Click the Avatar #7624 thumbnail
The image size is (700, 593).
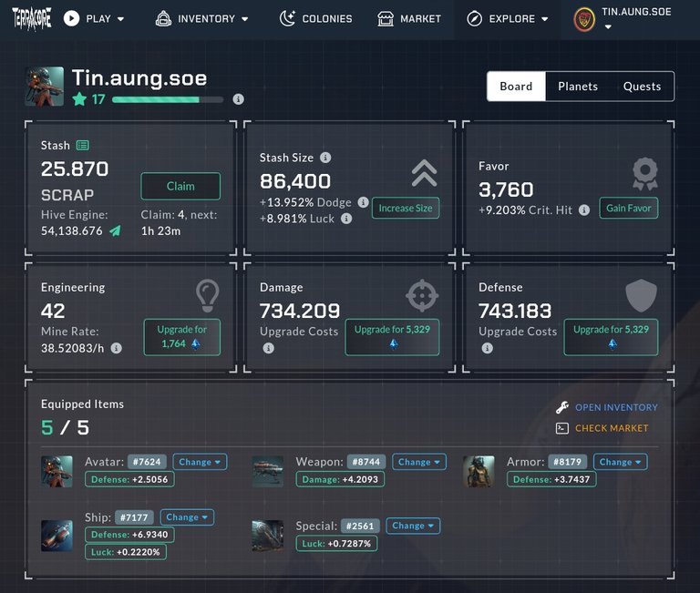pyautogui.click(x=57, y=471)
